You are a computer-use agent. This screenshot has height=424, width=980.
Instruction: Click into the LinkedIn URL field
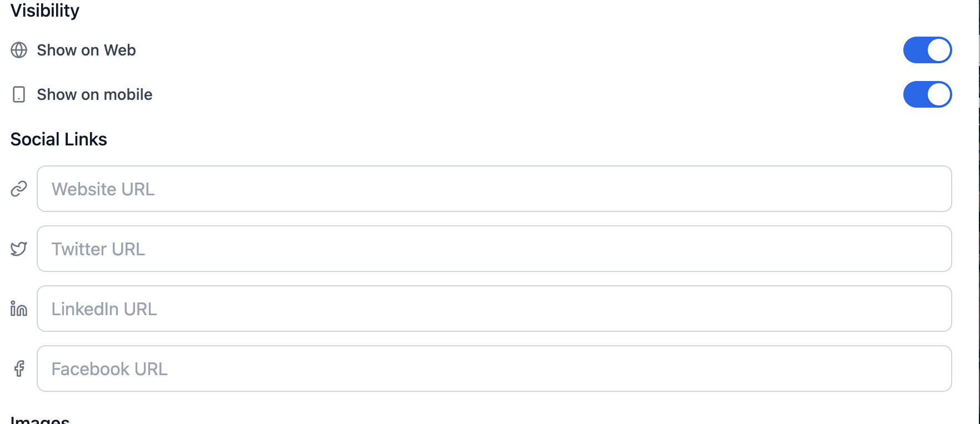[494, 309]
